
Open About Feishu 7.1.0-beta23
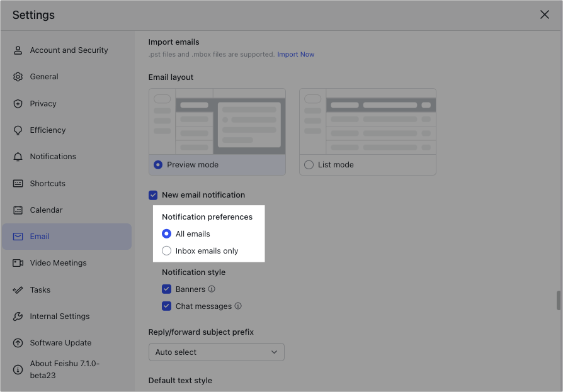(x=67, y=369)
